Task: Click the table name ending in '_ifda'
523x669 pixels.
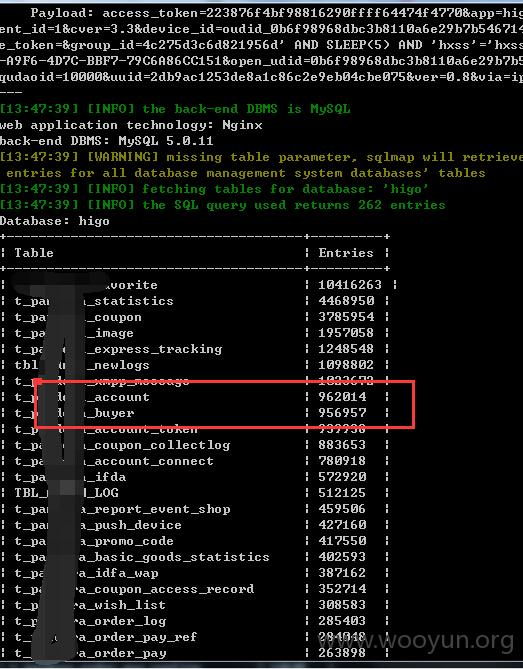Action: (x=70, y=477)
